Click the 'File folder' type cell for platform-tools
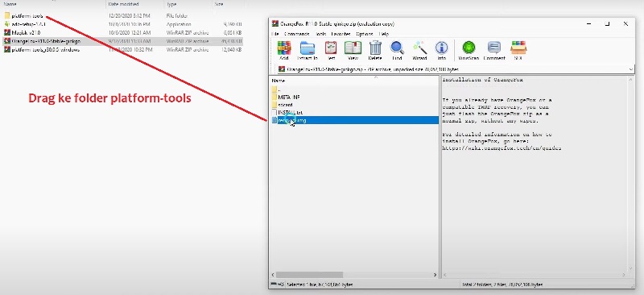The image size is (644, 295). pyautogui.click(x=177, y=15)
